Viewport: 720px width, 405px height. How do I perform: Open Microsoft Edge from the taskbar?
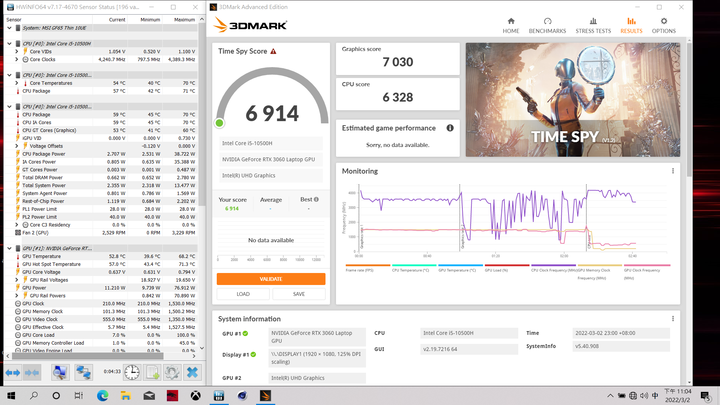tap(102, 395)
